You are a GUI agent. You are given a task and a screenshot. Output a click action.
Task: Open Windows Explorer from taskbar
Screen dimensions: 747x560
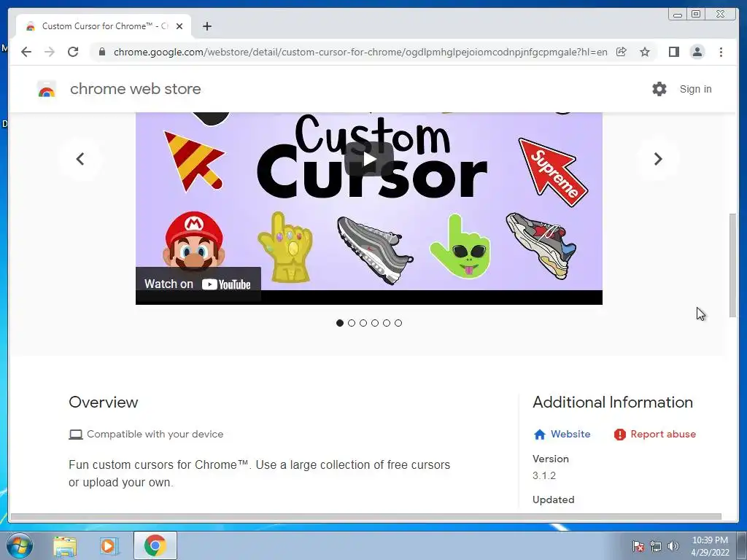65,545
